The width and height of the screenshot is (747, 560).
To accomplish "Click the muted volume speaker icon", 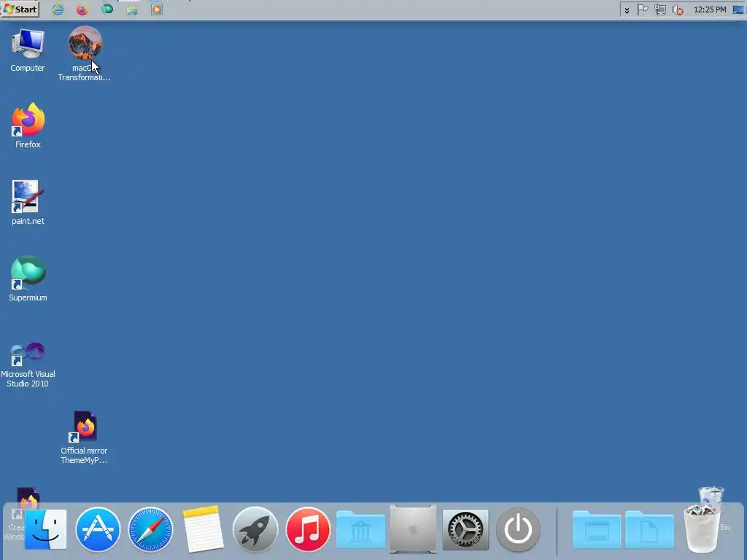I will coord(677,9).
